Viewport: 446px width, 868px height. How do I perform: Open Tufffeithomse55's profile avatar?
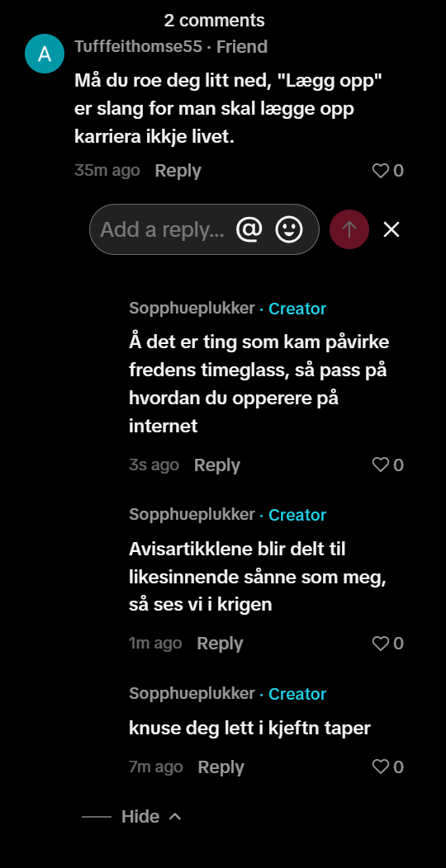pyautogui.click(x=45, y=54)
